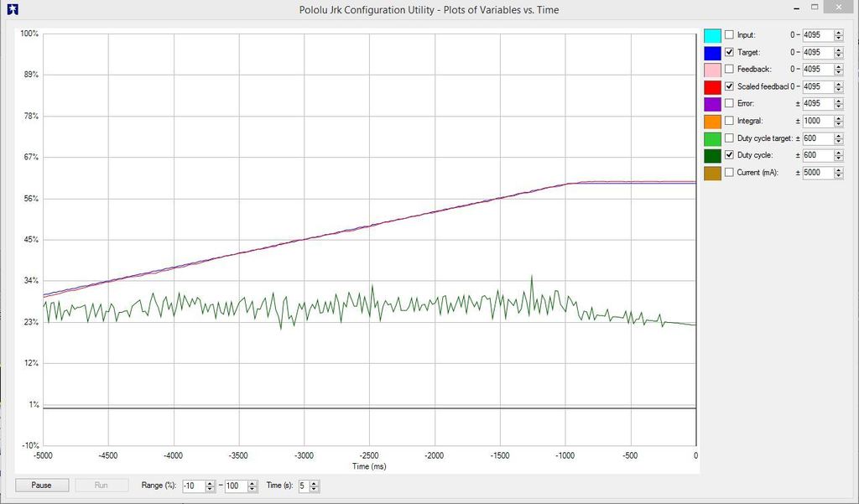This screenshot has height=504, width=859.
Task: Click the Scaled feedback range value field
Action: coord(818,86)
